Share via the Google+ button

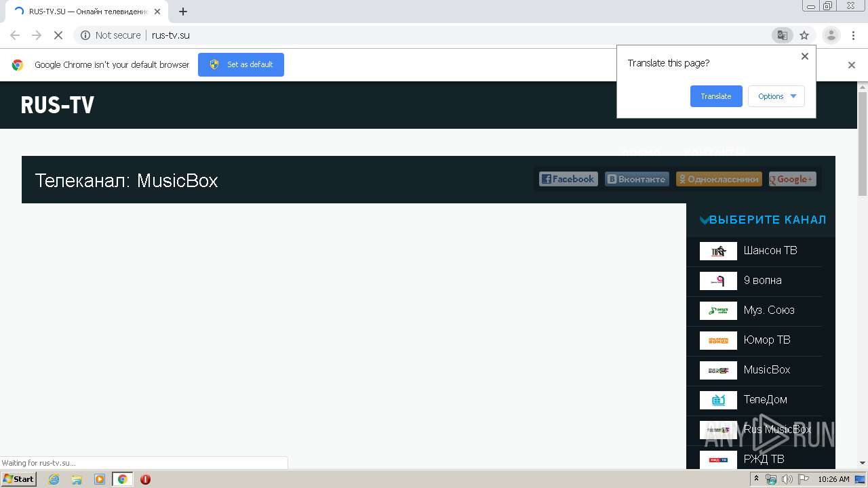coord(792,179)
